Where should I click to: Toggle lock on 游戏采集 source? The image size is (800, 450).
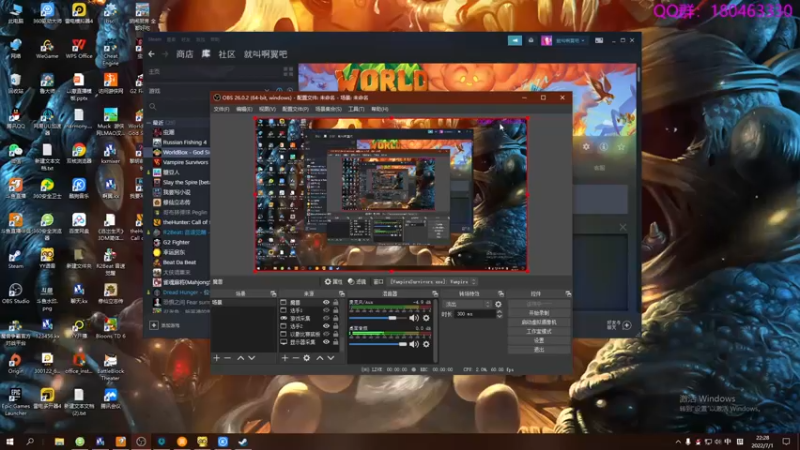335,318
